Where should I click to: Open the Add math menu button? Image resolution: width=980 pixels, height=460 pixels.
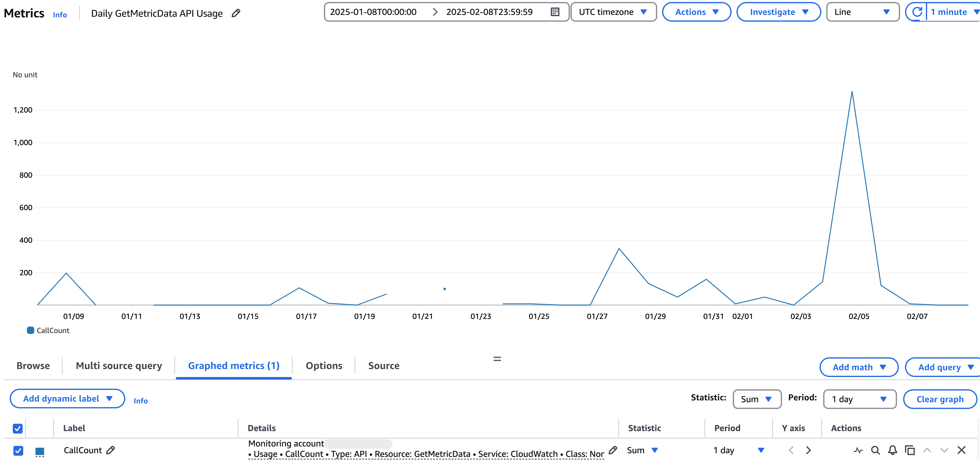tap(859, 367)
